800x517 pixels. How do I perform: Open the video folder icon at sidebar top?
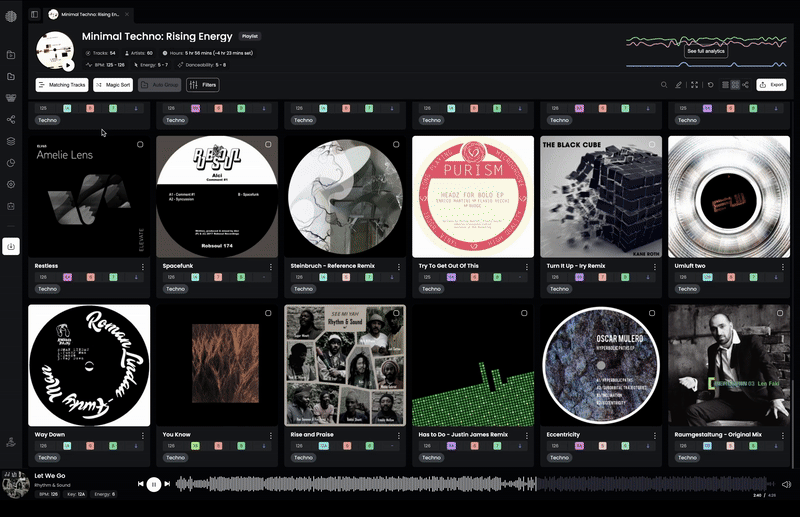point(11,55)
